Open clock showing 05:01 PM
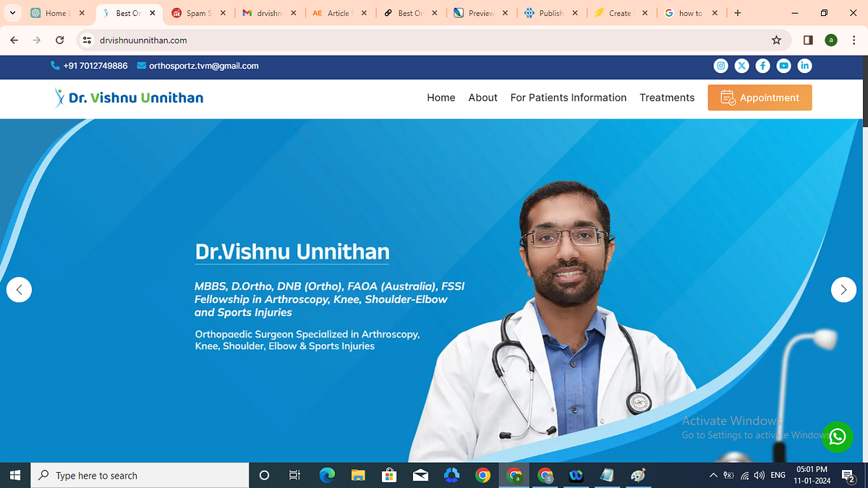The width and height of the screenshot is (868, 488). [x=812, y=475]
